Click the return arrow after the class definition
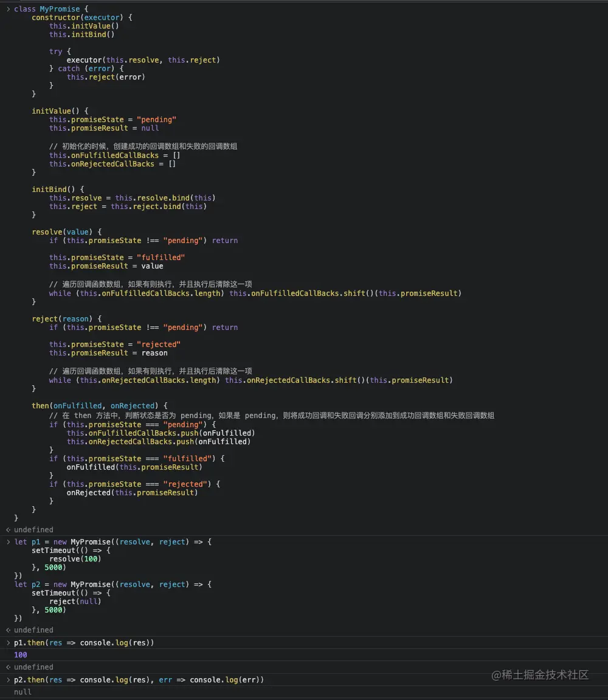 coord(8,529)
